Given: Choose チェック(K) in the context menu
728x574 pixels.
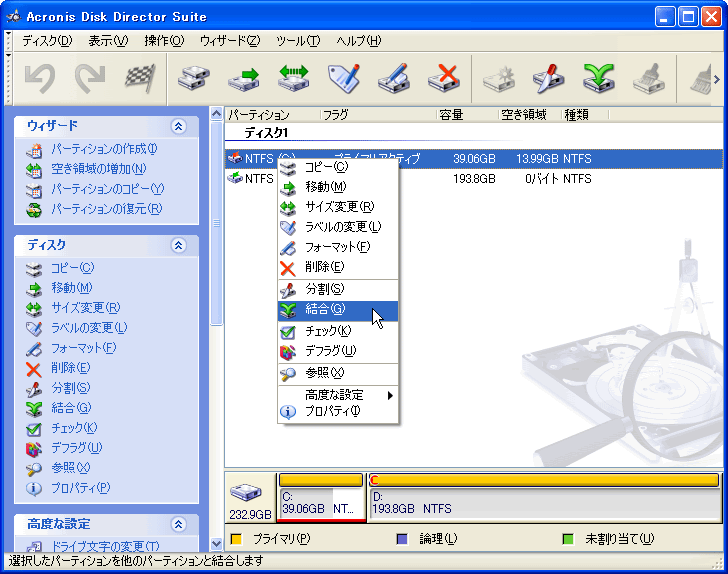Looking at the screenshot, I should coord(338,331).
